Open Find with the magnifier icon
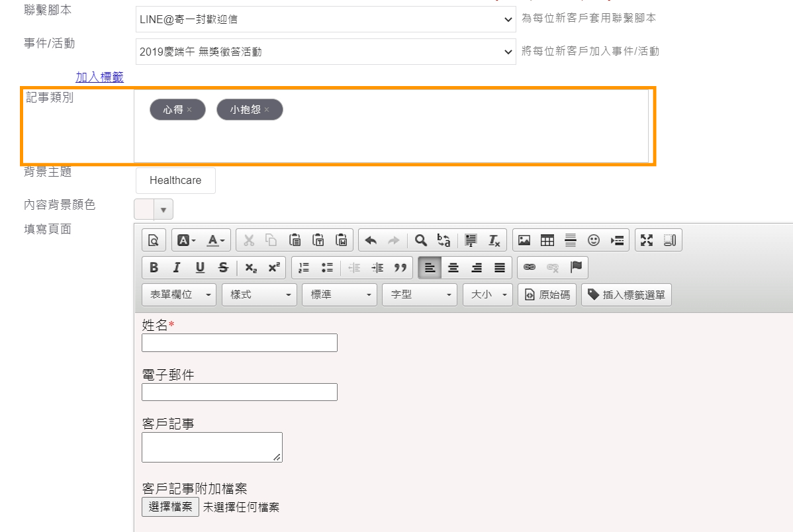 pyautogui.click(x=420, y=240)
